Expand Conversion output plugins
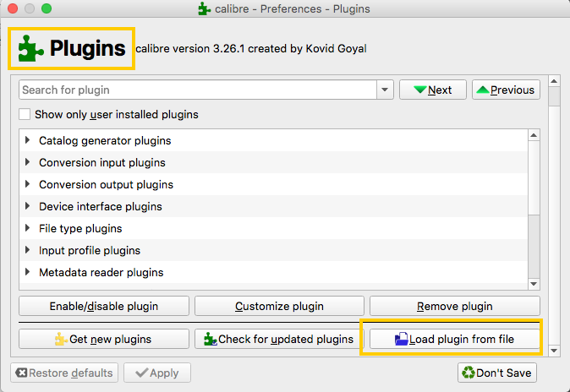The height and width of the screenshot is (392, 570). click(27, 184)
